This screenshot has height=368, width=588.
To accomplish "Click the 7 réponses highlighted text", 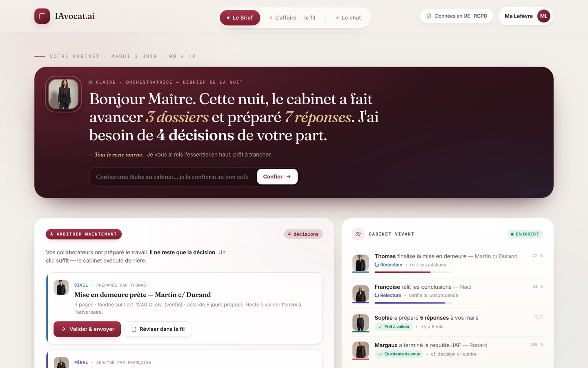I will [x=318, y=117].
